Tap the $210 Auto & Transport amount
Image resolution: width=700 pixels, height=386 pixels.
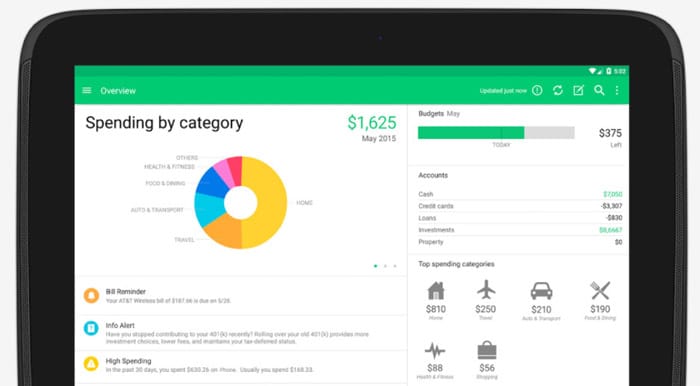point(542,310)
